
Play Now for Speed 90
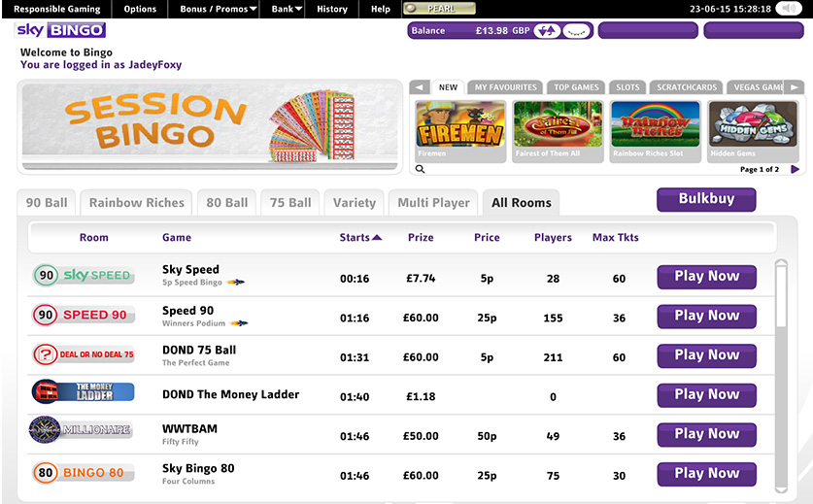pos(707,316)
